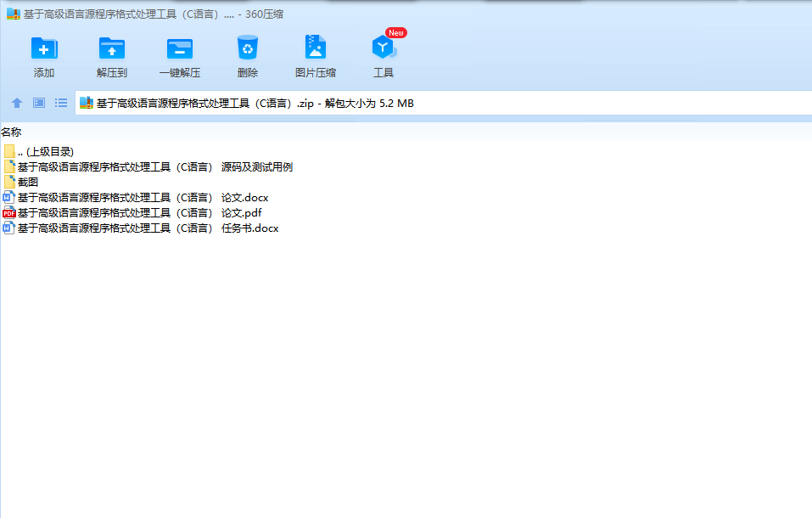Click the address bar showing the .zip path

(x=443, y=103)
